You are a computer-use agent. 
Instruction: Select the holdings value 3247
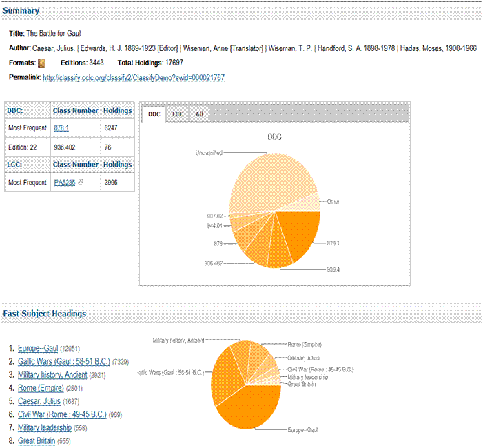(x=111, y=128)
